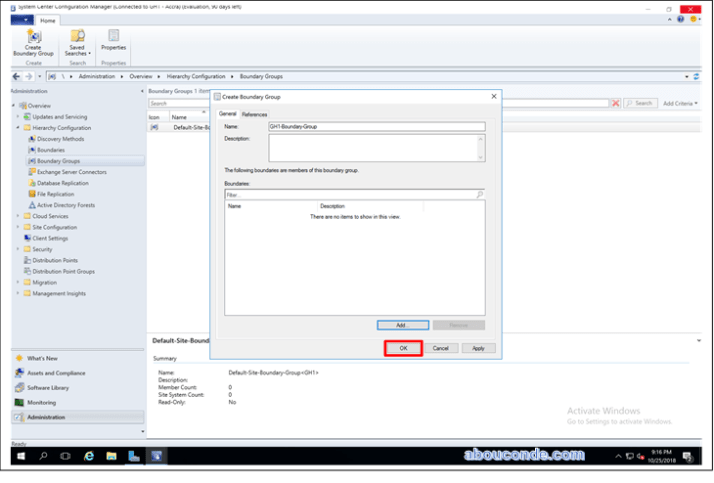Collapse the Hierarchy Configuration folder
Image resolution: width=714 pixels, height=483 pixels.
[x=17, y=128]
